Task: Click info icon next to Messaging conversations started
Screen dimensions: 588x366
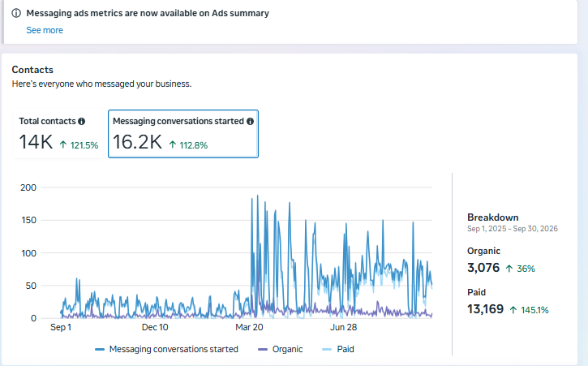Action: (x=250, y=121)
